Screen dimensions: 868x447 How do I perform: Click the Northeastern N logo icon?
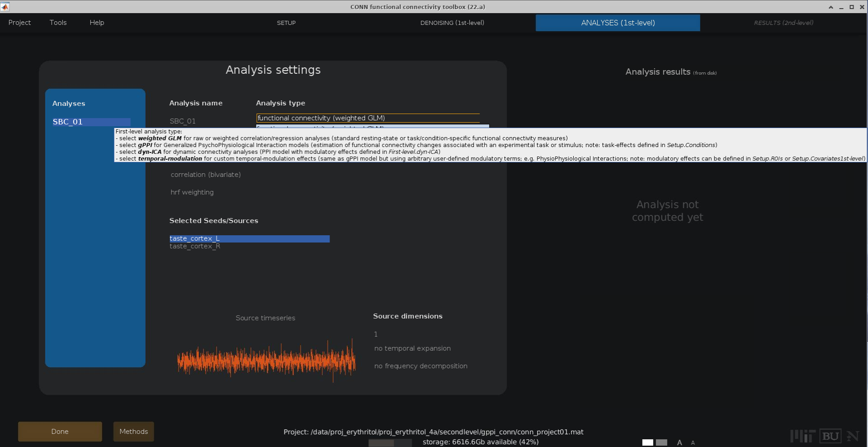853,436
